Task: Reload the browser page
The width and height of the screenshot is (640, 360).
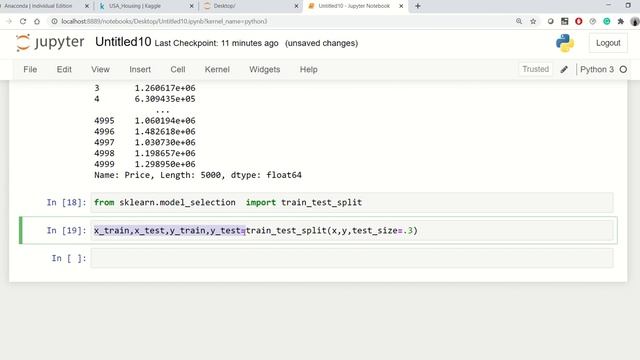Action: pos(23,21)
